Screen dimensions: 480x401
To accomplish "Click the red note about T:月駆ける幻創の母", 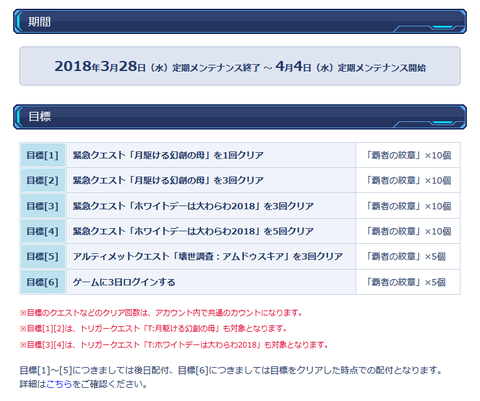I will tap(153, 329).
